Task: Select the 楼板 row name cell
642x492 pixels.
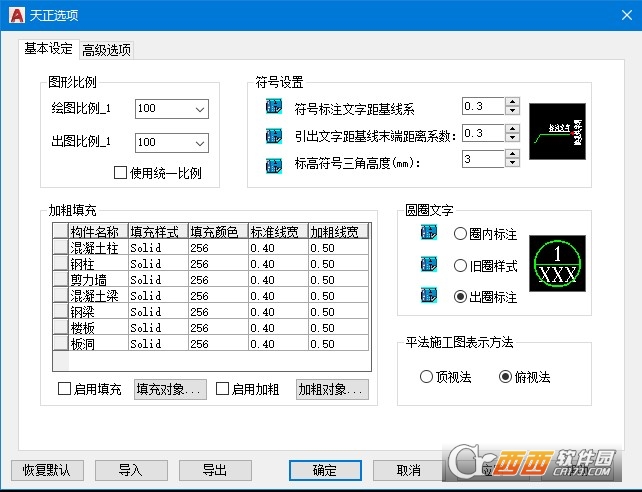Action: click(98, 327)
